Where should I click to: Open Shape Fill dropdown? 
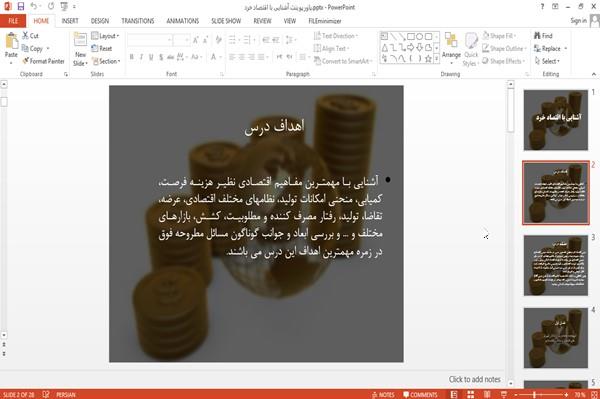499,36
